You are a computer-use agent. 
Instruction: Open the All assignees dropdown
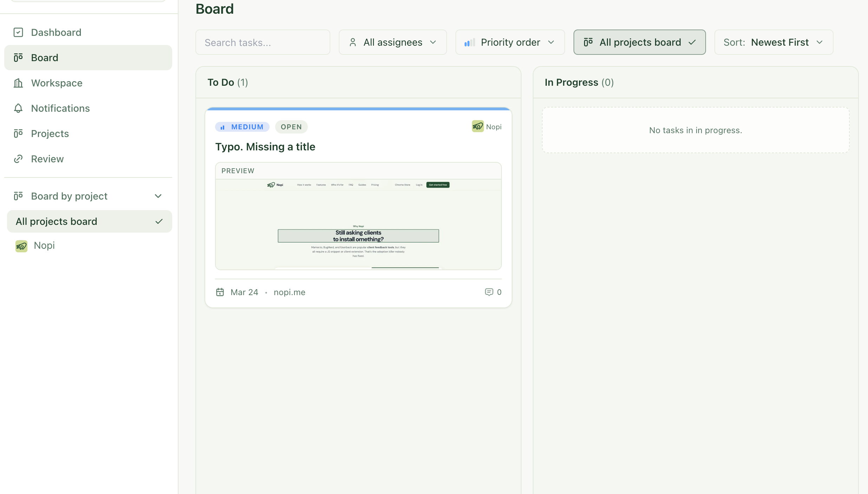pos(393,42)
